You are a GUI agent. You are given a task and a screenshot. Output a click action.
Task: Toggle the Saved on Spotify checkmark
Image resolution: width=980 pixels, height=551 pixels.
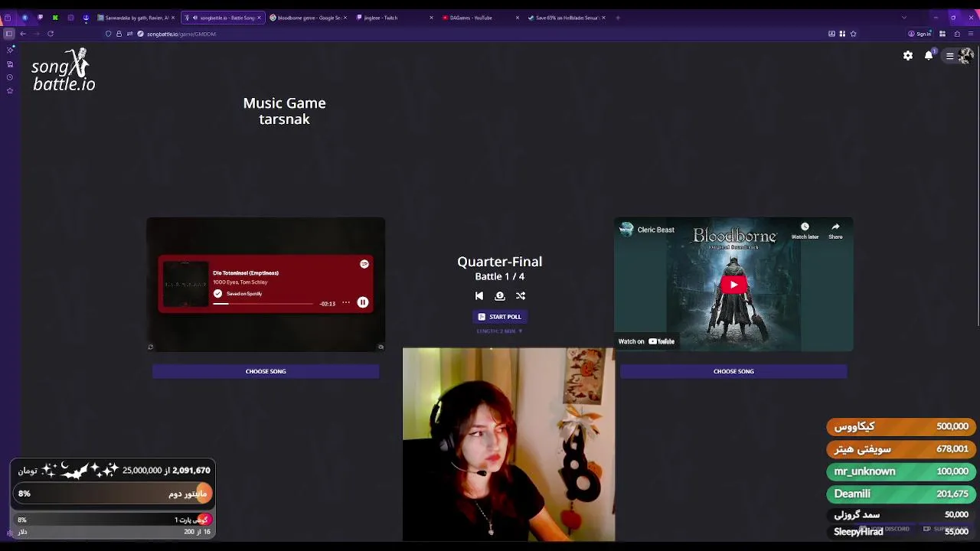click(218, 294)
